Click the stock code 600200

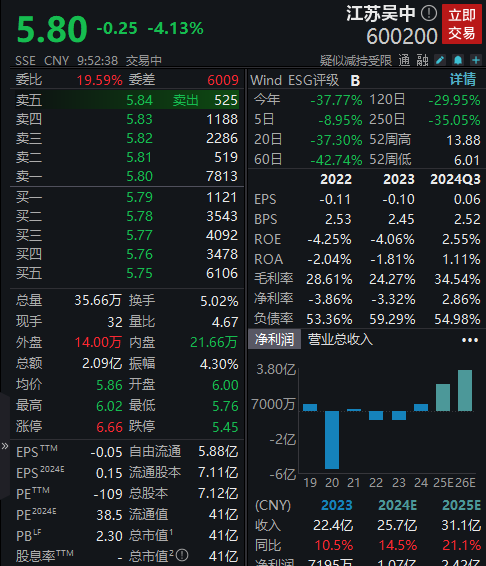[402, 36]
